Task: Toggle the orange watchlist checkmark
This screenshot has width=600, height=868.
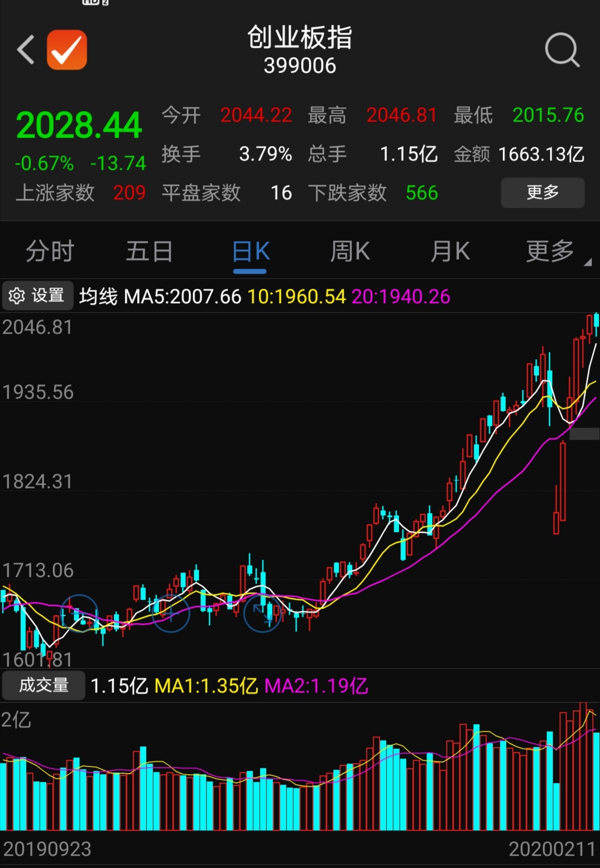Action: pyautogui.click(x=67, y=50)
